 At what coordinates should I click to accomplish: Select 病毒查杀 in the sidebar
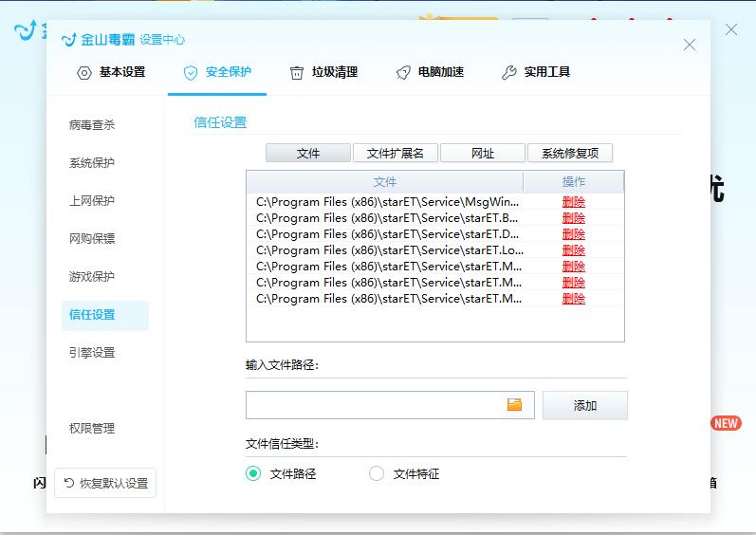tap(92, 125)
